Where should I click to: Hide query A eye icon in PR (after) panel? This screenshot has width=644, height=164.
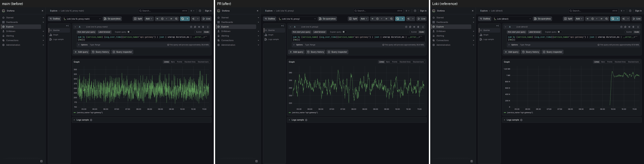tap(414, 27)
